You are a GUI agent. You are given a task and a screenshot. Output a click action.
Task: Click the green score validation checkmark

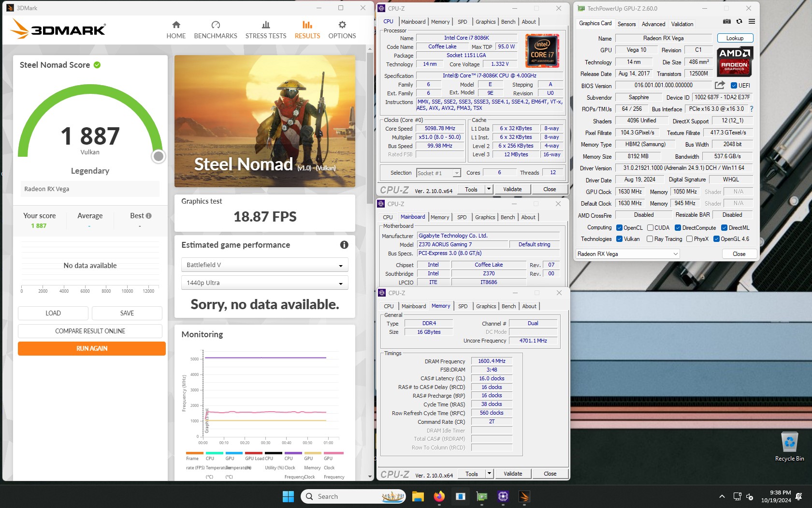click(x=97, y=65)
